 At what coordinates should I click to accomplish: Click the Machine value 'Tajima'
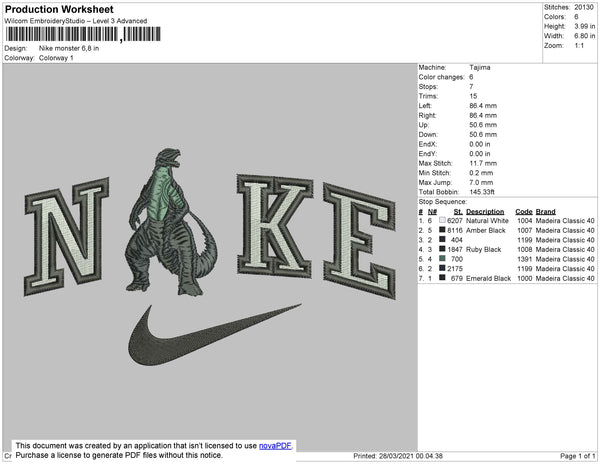480,67
